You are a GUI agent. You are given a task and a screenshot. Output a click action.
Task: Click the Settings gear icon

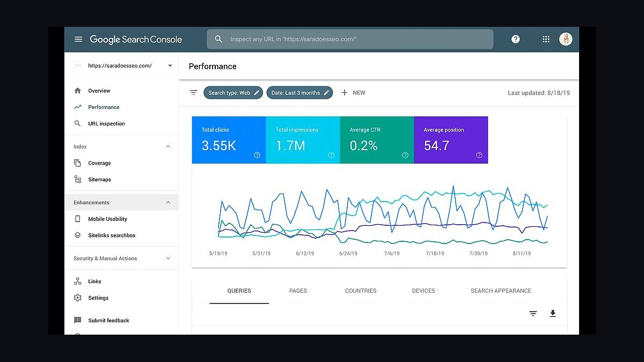(x=78, y=298)
